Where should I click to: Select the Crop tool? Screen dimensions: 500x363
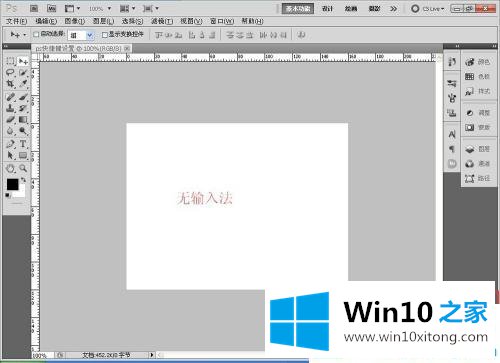tap(10, 84)
